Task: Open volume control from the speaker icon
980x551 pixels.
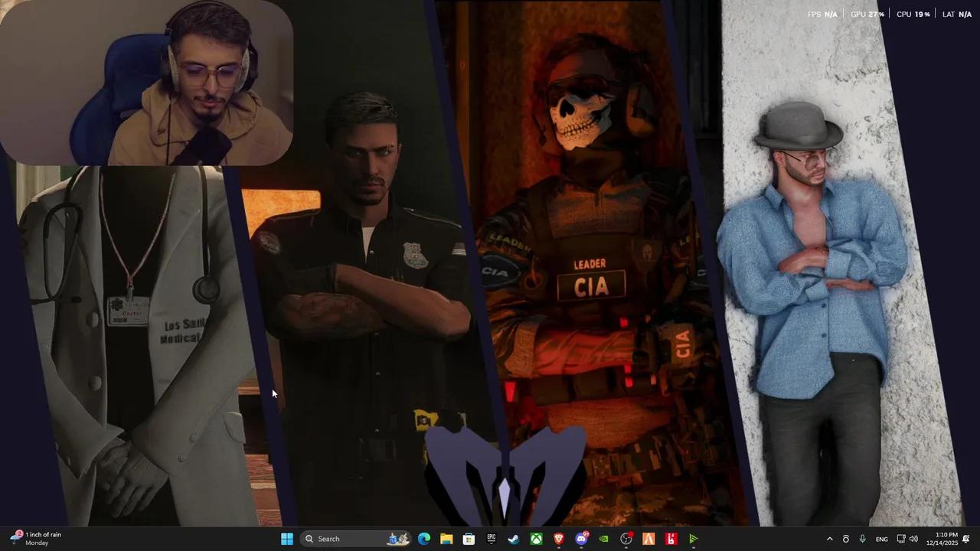Action: (x=913, y=539)
